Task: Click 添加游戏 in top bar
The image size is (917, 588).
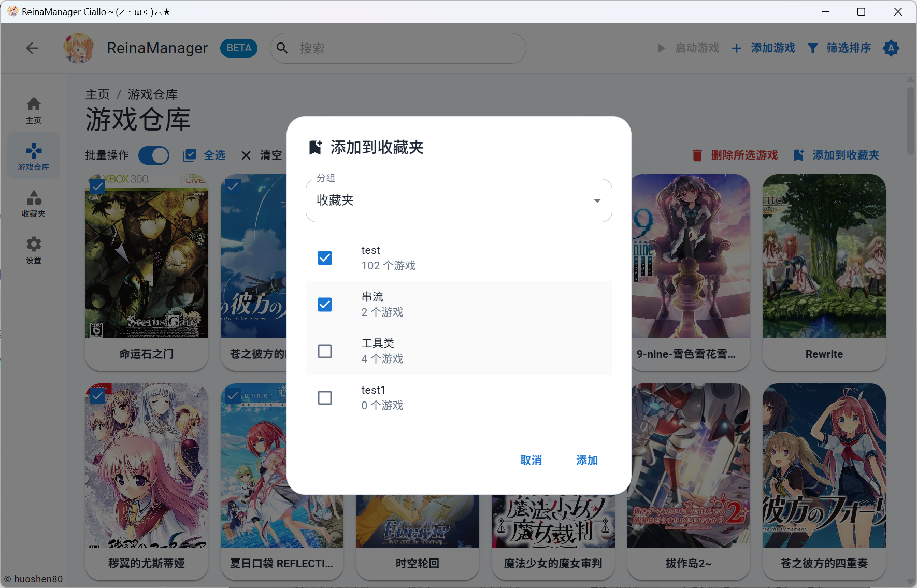Action: coord(773,48)
